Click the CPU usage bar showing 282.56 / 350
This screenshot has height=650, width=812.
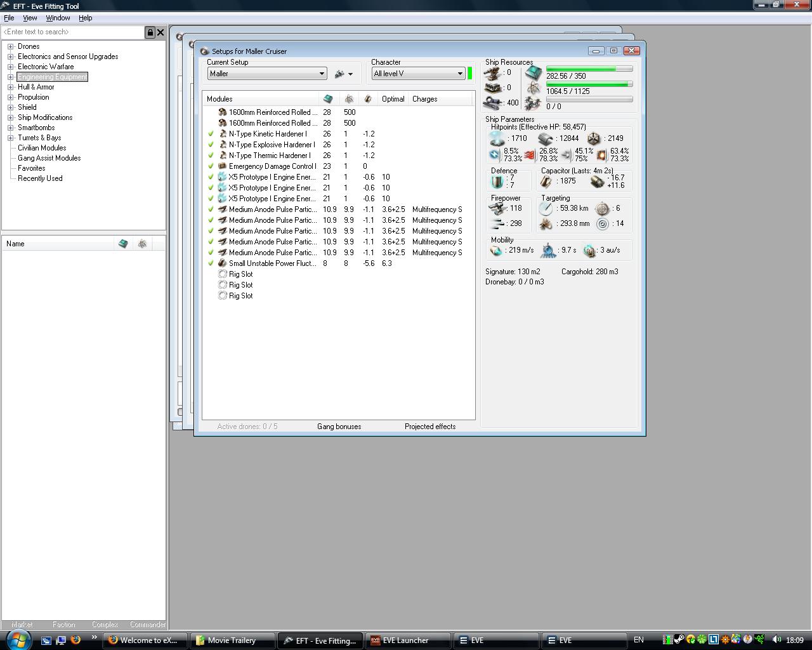tap(589, 69)
